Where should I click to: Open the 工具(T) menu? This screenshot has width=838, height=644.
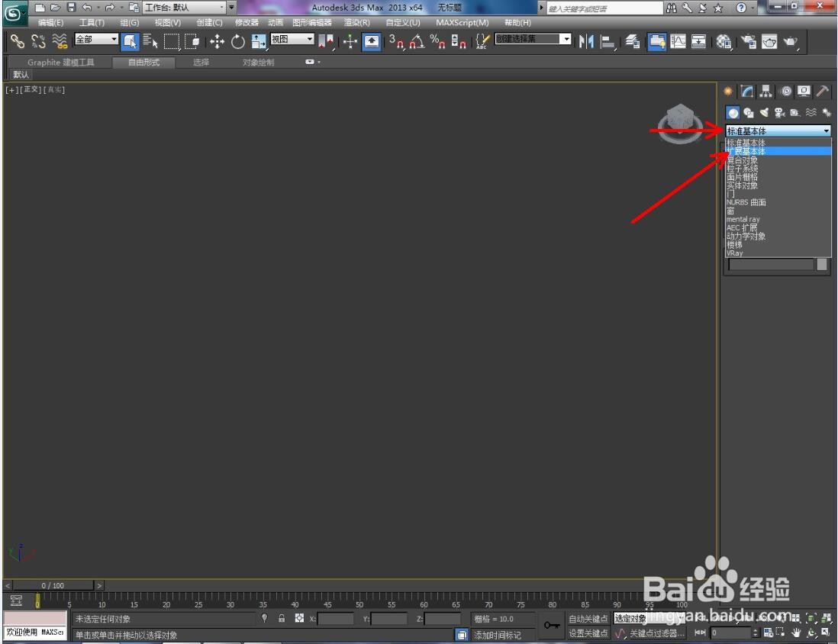point(92,22)
